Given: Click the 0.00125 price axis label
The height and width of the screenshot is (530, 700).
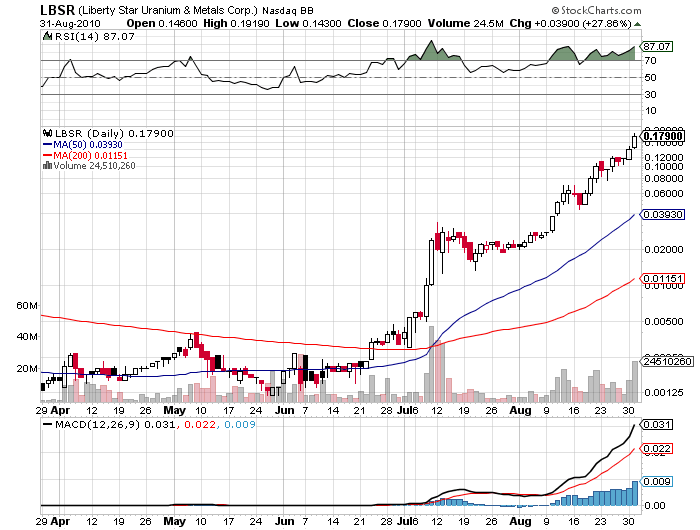Looking at the screenshot, I should pos(664,393).
